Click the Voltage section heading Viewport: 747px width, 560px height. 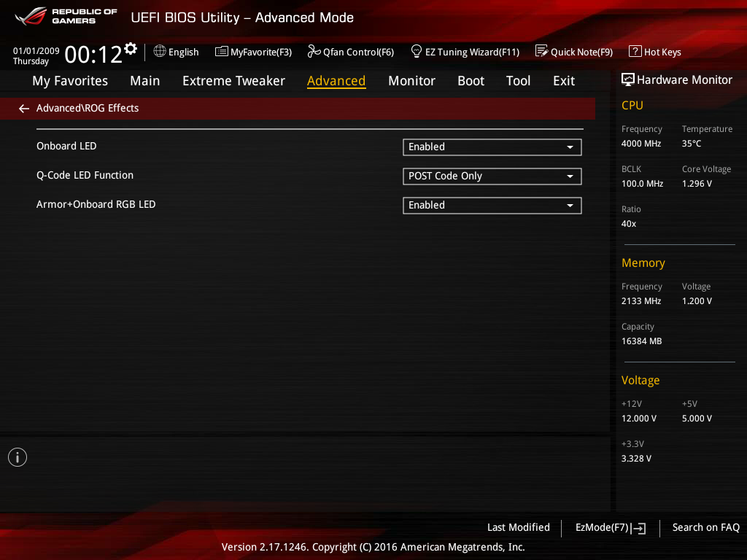pos(640,380)
